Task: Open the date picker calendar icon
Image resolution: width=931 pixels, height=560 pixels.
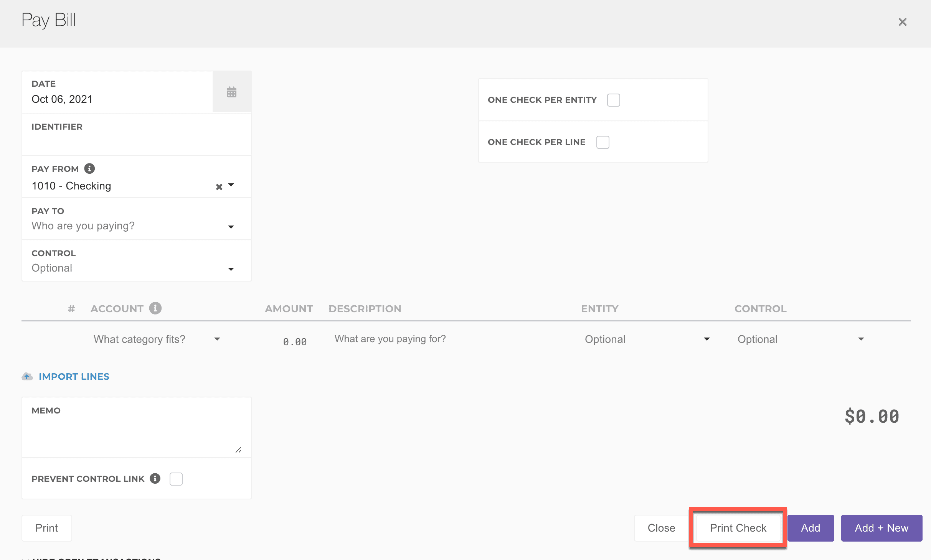Action: [231, 92]
